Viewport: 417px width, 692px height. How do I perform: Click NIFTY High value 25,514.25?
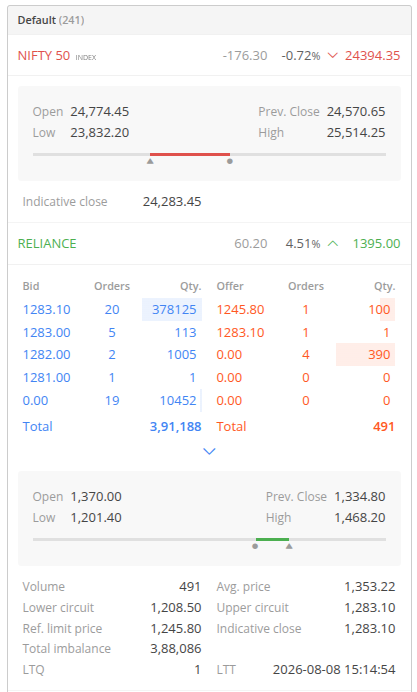(x=356, y=133)
